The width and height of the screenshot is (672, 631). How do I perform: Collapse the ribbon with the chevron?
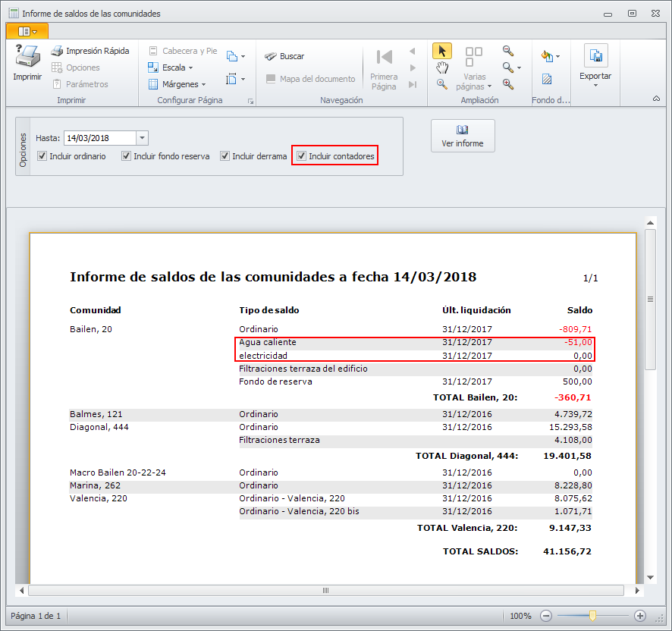pos(656,99)
